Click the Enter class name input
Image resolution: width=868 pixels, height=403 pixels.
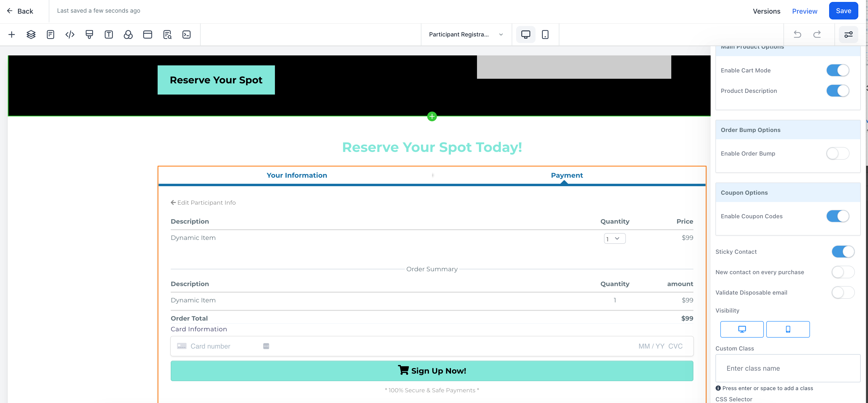(x=788, y=368)
